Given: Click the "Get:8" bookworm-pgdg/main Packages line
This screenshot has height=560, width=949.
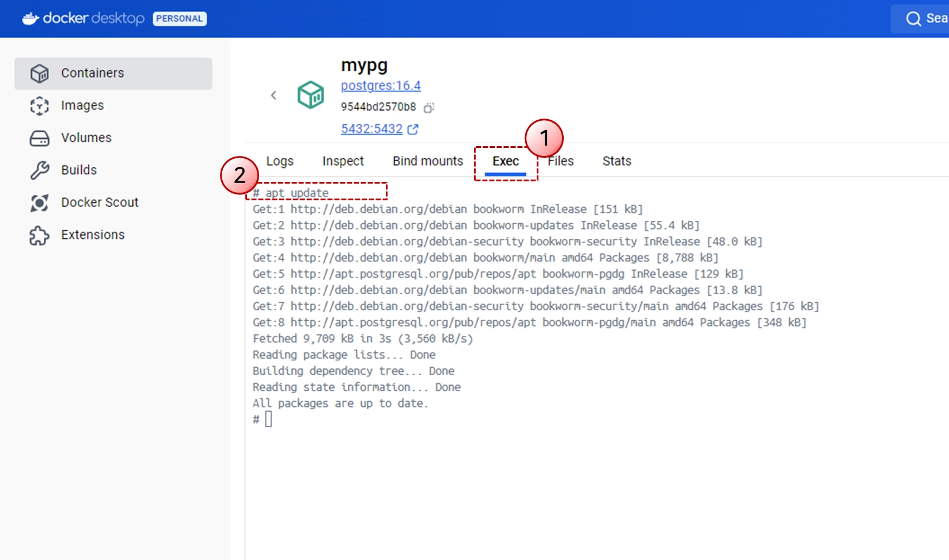Looking at the screenshot, I should tap(530, 322).
